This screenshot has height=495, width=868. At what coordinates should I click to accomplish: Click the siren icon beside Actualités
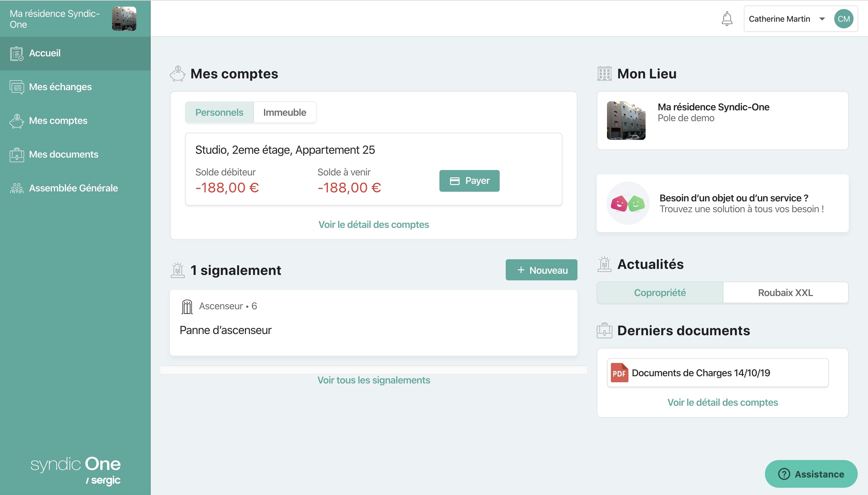pos(604,264)
